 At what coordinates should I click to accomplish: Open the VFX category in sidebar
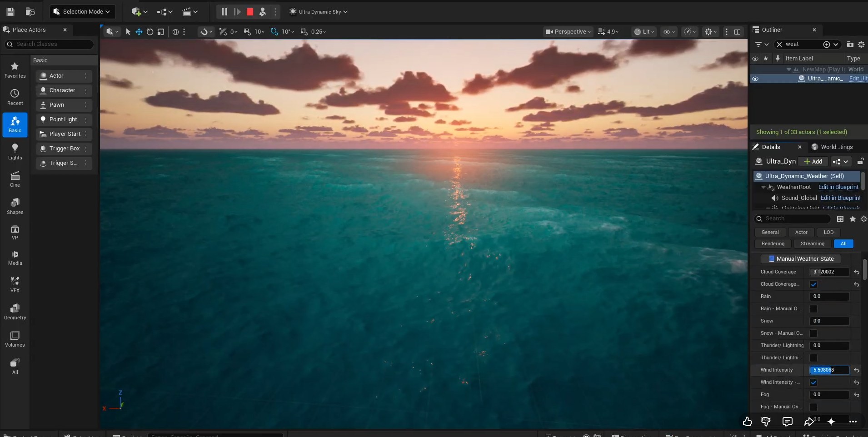pyautogui.click(x=15, y=284)
